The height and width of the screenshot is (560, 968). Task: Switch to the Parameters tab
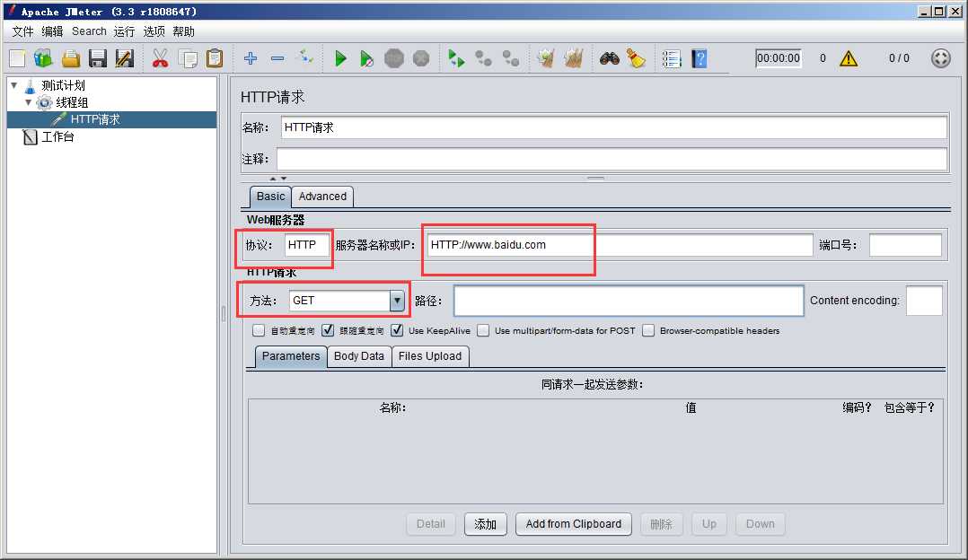[291, 356]
